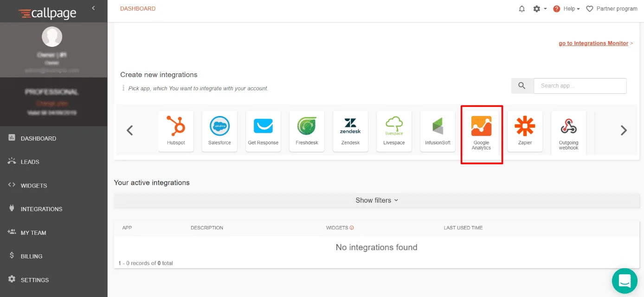Collapse the sidebar with the chevron arrow
Viewport: 644px width, 297px height.
click(x=93, y=8)
